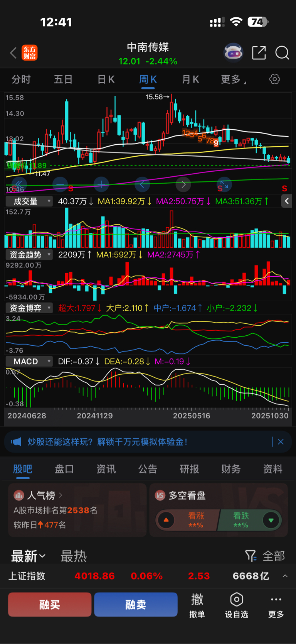Tap the 看涨 bullish vote label
Image resolution: width=296 pixels, height=644 pixels.
tap(196, 516)
